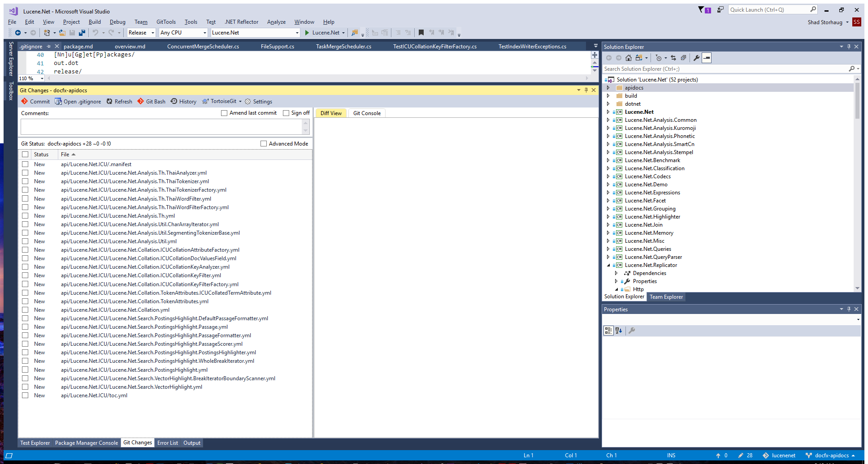Open the GitTools menu
Screen dimensions: 868x464
click(x=166, y=22)
